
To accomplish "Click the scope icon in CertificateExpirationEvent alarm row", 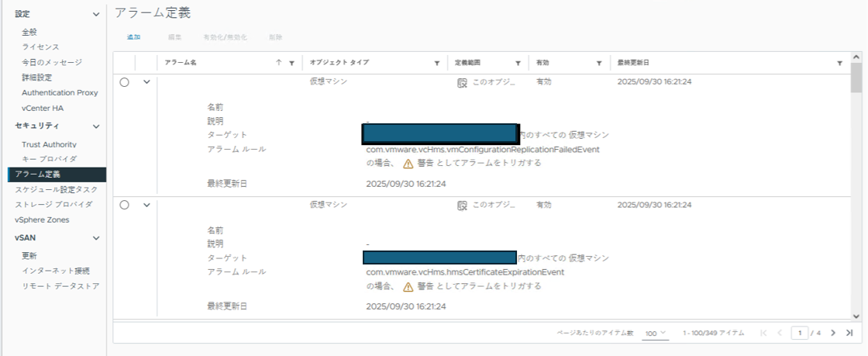I will pos(462,205).
